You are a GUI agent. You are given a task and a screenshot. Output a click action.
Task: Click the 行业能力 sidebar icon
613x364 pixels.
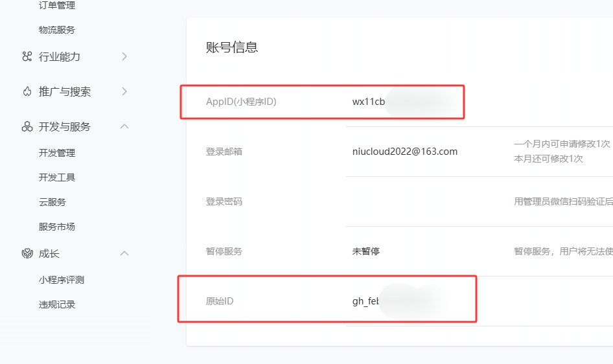click(x=27, y=56)
